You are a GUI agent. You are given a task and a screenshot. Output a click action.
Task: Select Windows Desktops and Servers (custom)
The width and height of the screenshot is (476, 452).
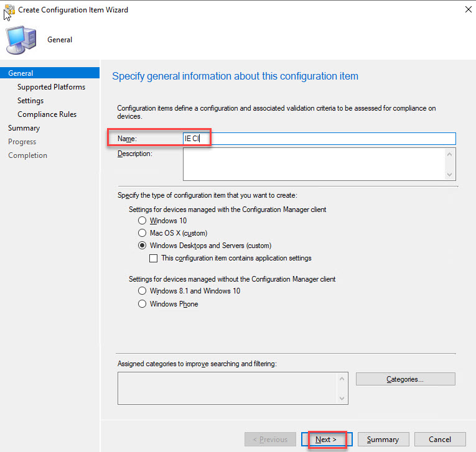pyautogui.click(x=142, y=246)
